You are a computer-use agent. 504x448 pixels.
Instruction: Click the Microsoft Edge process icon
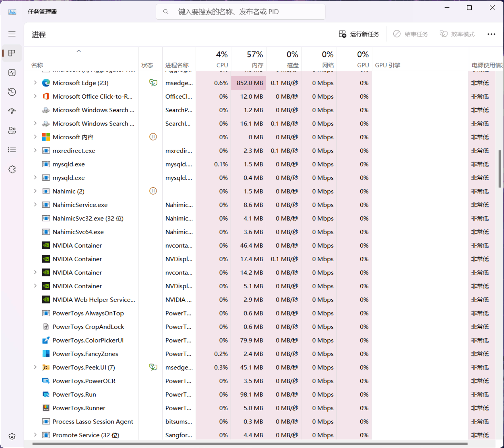tap(46, 83)
